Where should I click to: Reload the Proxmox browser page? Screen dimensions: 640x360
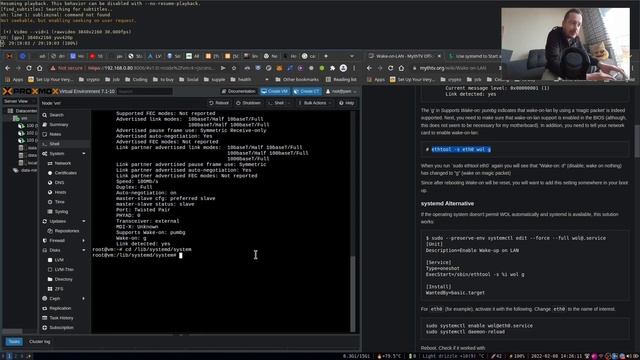click(x=29, y=68)
